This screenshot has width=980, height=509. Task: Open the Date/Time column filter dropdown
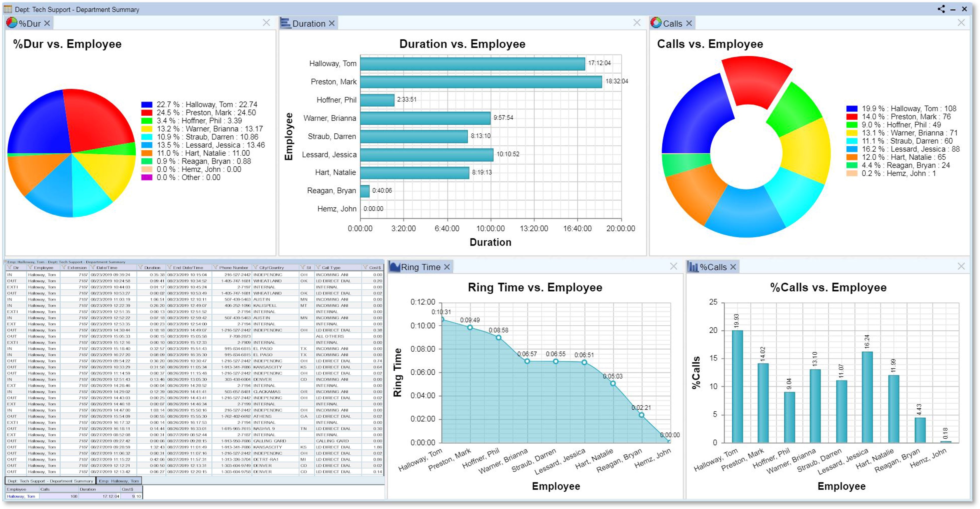(92, 268)
